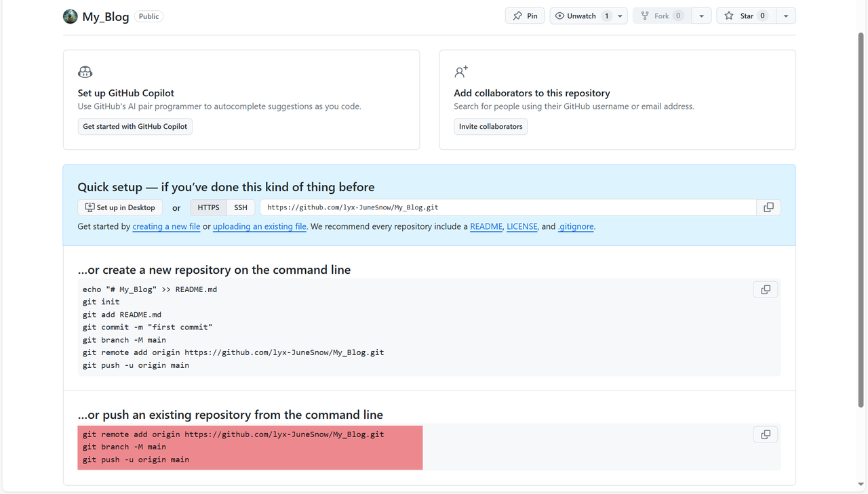Open the Fork dropdown arrow

click(x=701, y=16)
